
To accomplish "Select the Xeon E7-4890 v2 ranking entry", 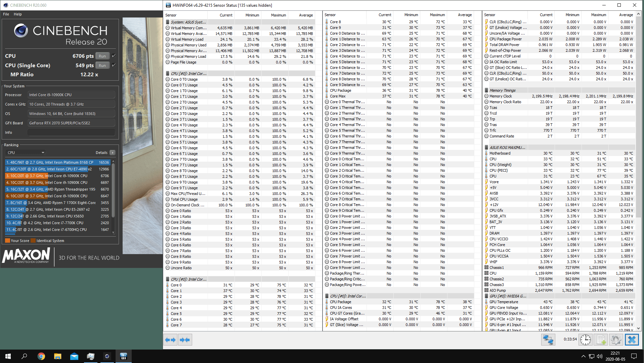I will point(57,169).
